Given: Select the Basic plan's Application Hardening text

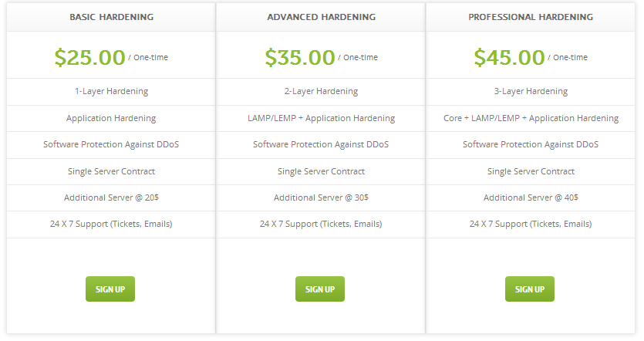Looking at the screenshot, I should click(x=111, y=118).
